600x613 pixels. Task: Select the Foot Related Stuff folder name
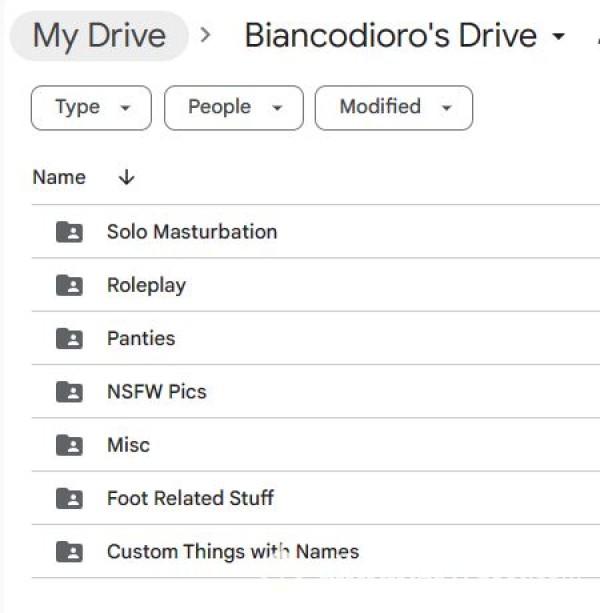pyautogui.click(x=190, y=498)
